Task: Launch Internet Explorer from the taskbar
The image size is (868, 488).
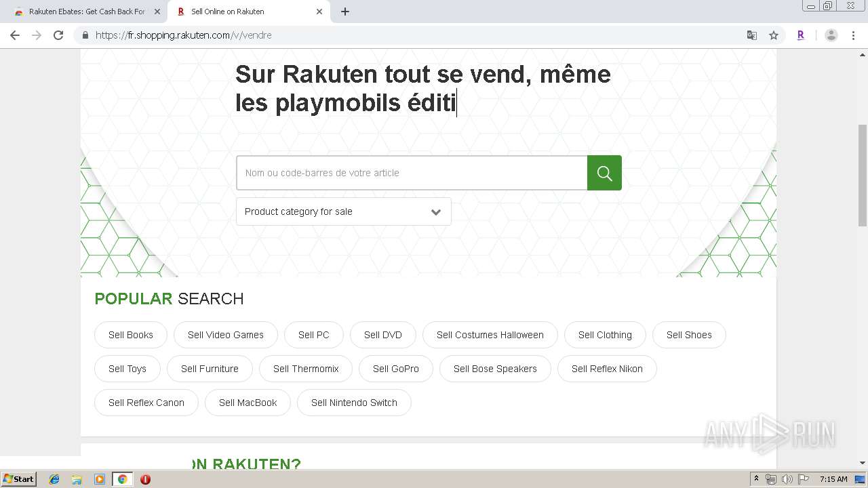Action: [54, 479]
